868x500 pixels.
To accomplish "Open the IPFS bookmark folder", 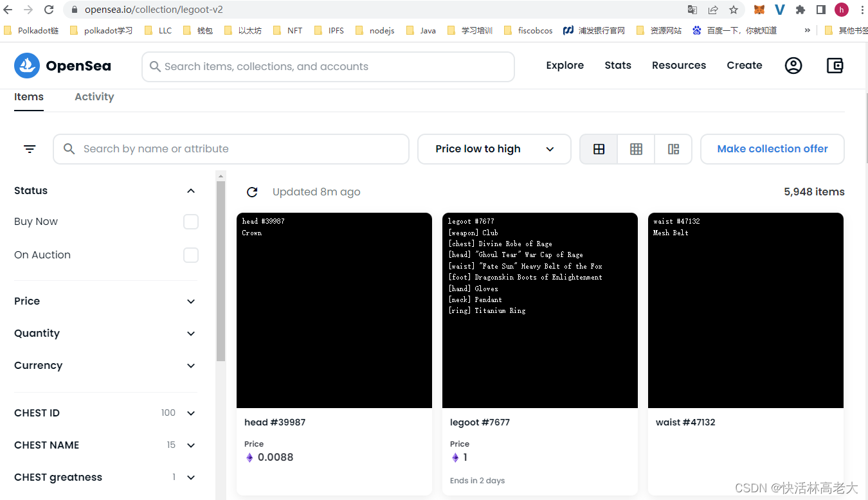I will (329, 30).
